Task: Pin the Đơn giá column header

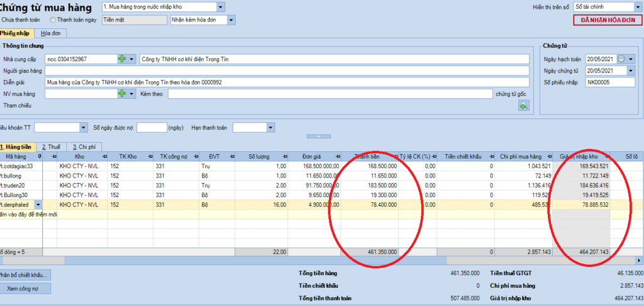Action: [338, 157]
